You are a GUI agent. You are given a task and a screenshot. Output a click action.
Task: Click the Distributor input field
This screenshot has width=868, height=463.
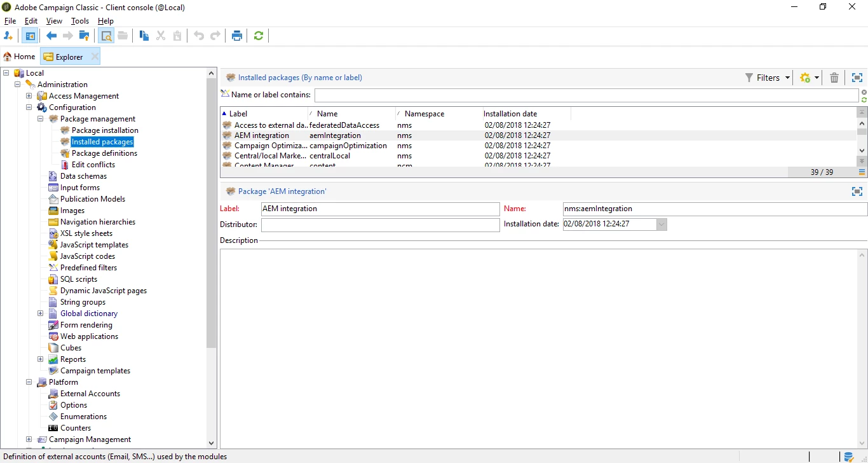(381, 225)
